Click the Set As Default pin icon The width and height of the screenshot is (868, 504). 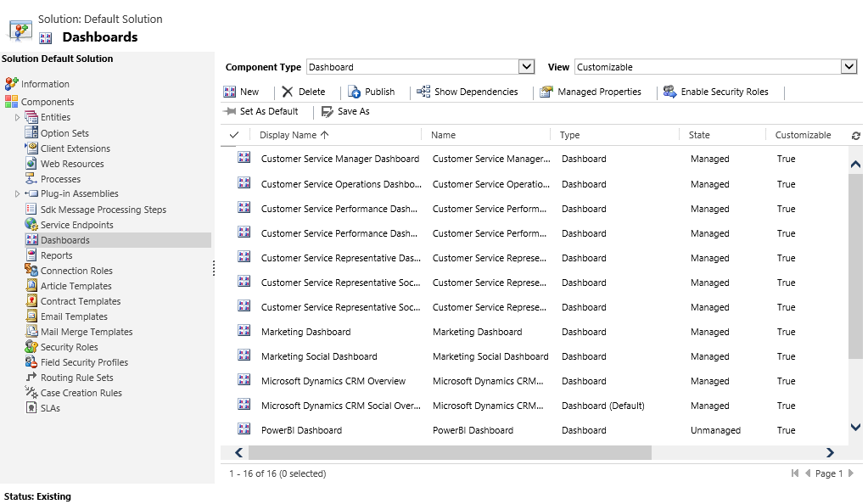pos(229,111)
